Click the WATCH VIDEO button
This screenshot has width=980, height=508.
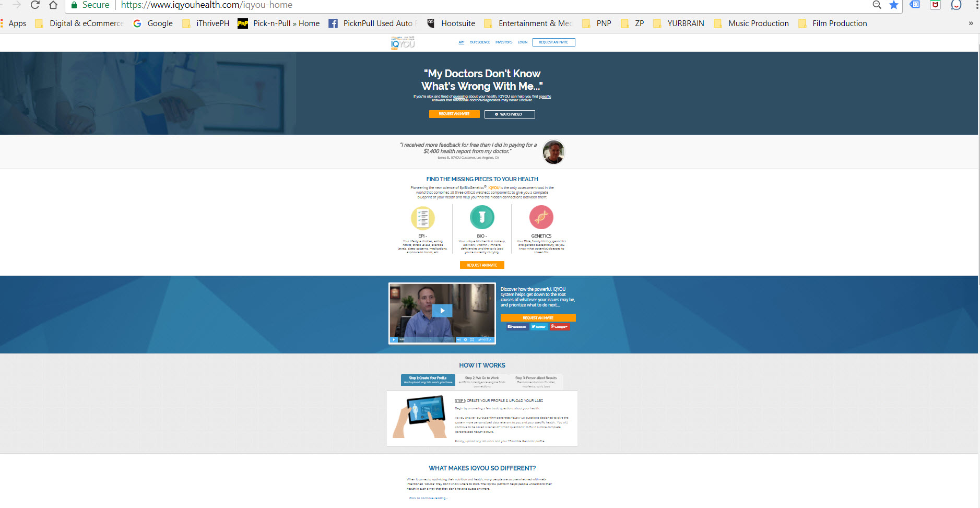[510, 114]
